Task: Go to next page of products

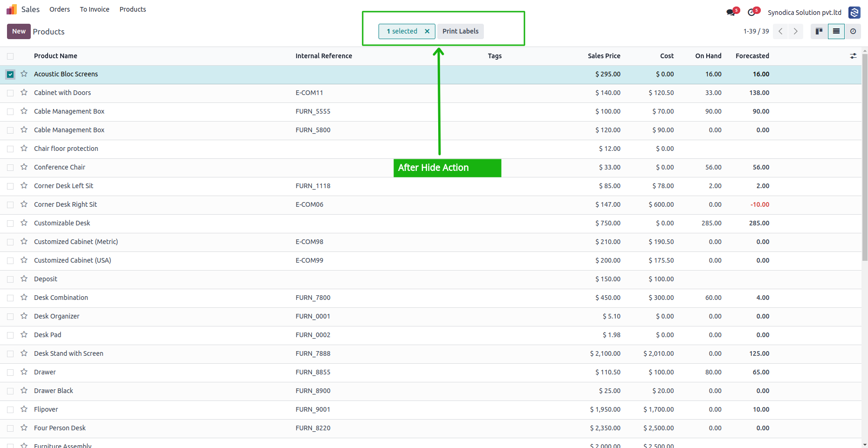Action: point(796,31)
